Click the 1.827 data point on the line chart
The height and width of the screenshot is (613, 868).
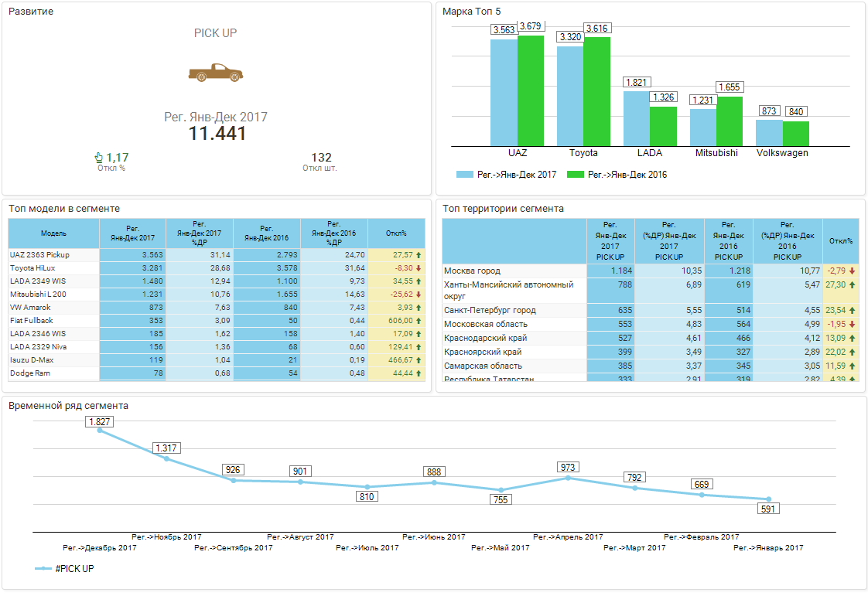[100, 430]
